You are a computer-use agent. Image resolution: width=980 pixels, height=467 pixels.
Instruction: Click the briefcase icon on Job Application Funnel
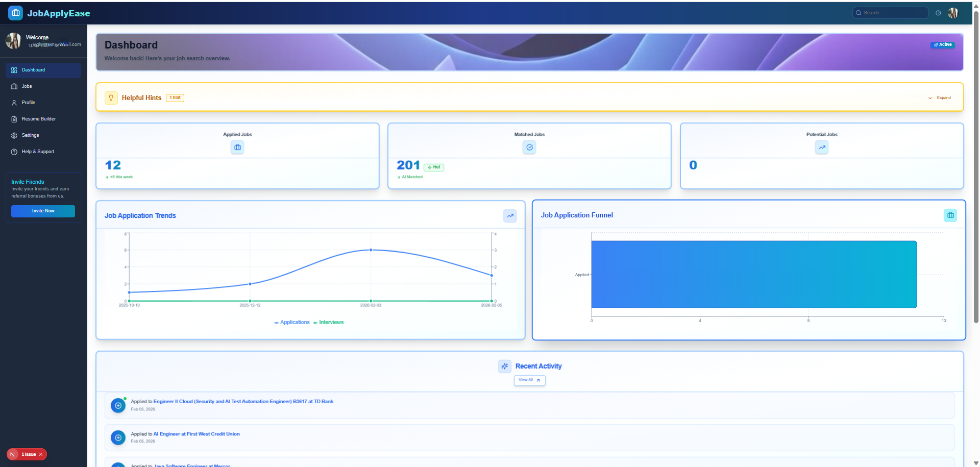950,215
